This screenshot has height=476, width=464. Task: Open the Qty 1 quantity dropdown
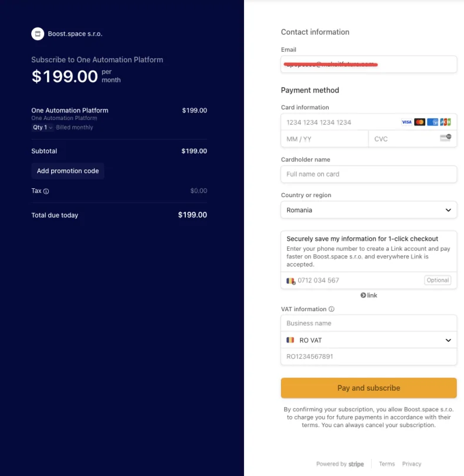pyautogui.click(x=42, y=128)
